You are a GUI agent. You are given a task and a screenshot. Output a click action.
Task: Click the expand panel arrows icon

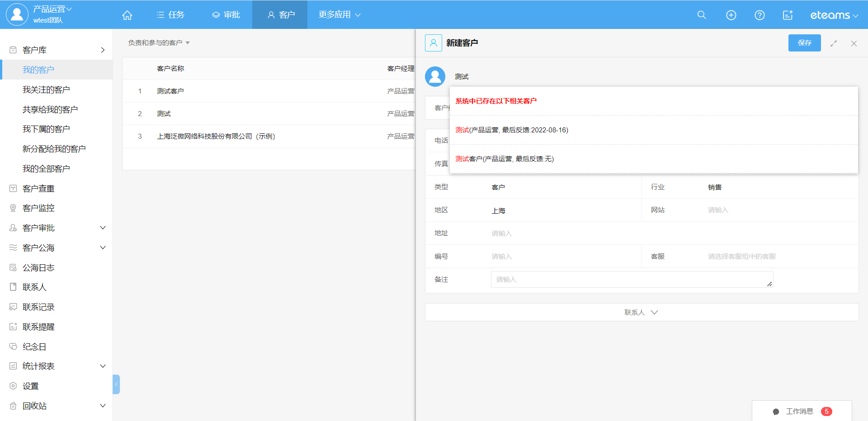(x=833, y=43)
